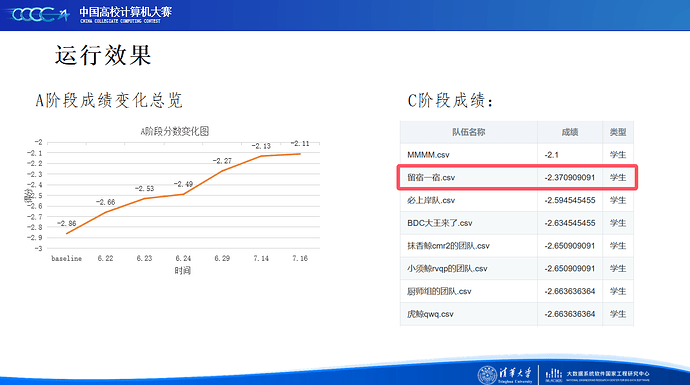This screenshot has height=385, width=690.
Task: Click the x-axis title 时间
Action: click(183, 271)
